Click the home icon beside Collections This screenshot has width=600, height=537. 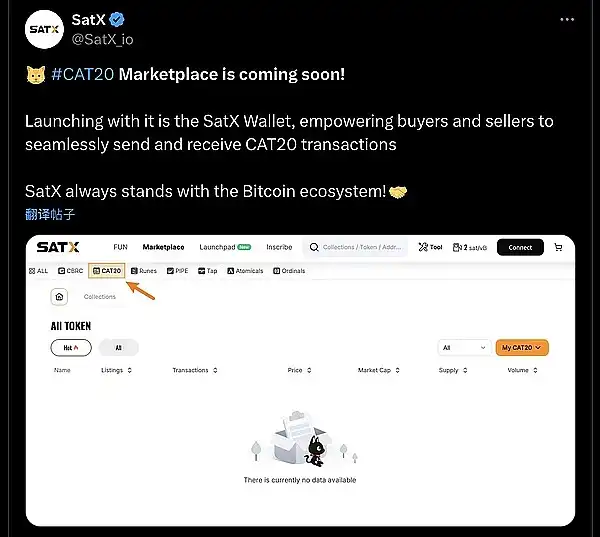pos(59,297)
